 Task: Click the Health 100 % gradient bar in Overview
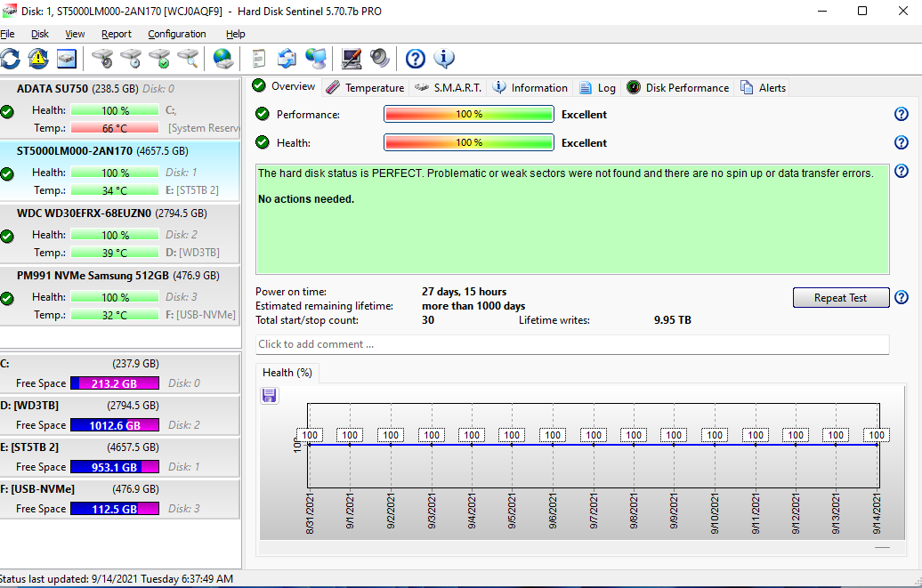469,142
